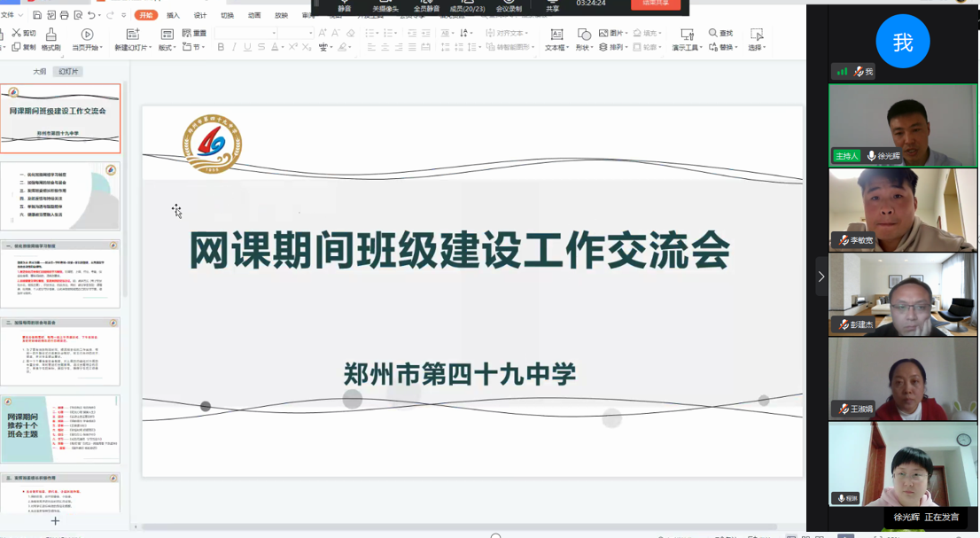Open the Members (成员 20/23) list
980x538 pixels.
[x=469, y=8]
